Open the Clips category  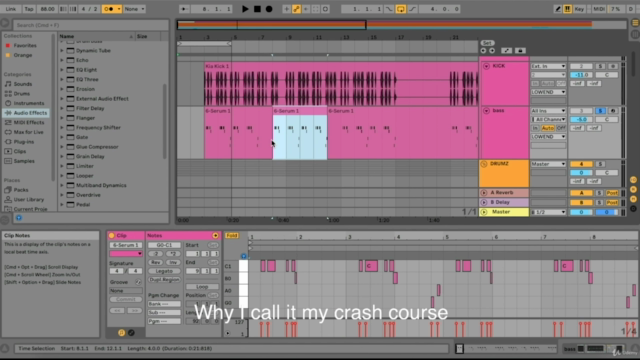coord(20,151)
